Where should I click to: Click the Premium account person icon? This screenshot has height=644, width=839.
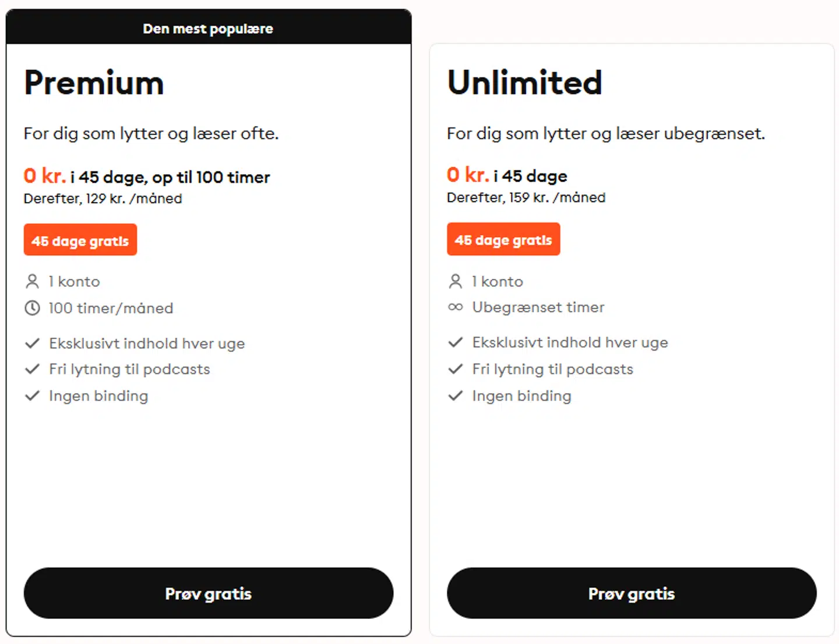click(32, 282)
